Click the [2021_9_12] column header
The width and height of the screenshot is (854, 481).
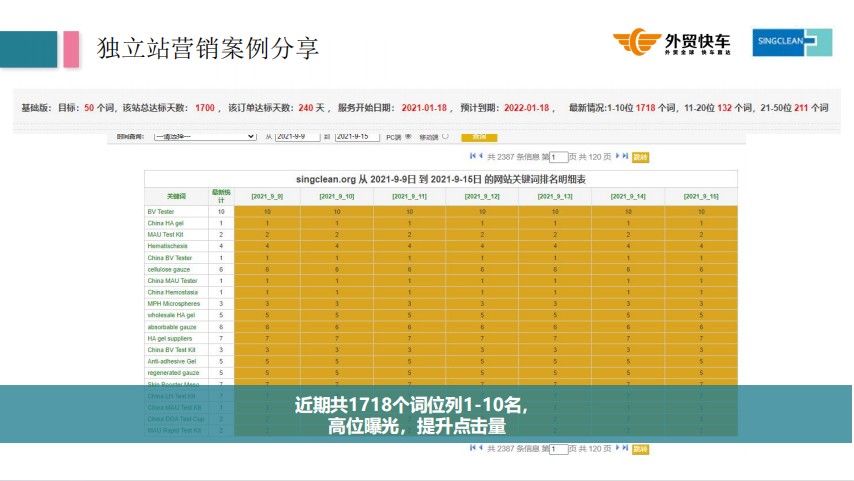click(481, 197)
